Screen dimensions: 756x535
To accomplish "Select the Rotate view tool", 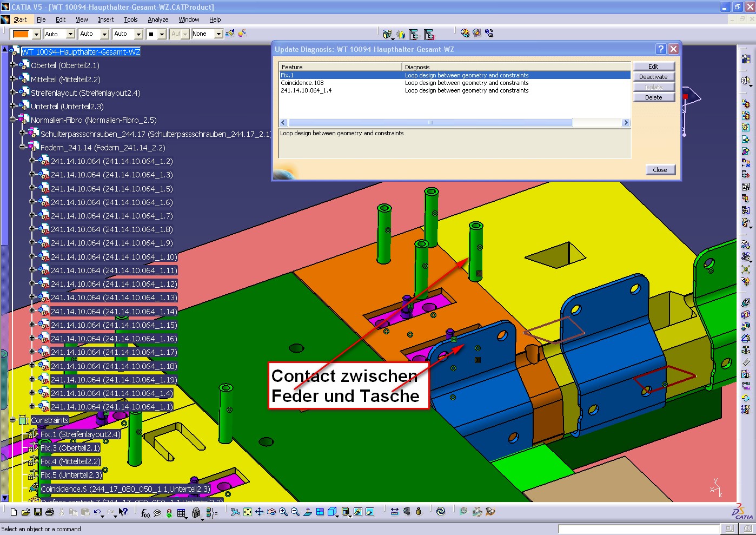I will point(271,512).
